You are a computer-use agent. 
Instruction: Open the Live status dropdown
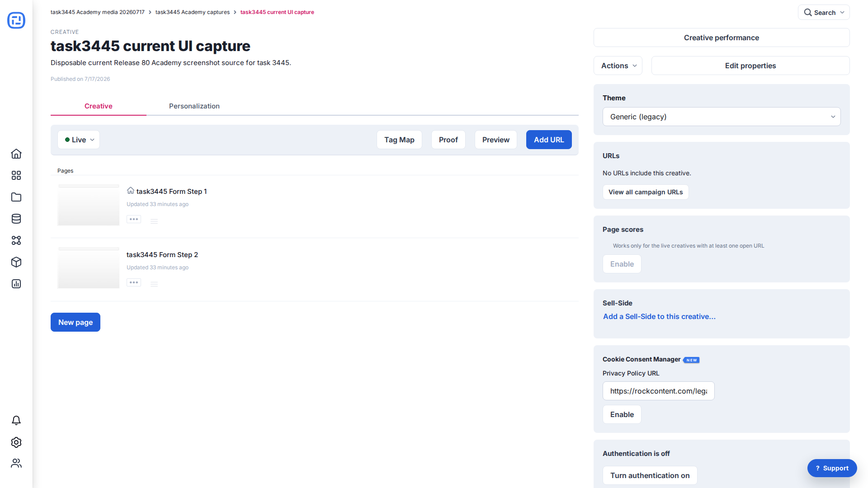pos(79,140)
